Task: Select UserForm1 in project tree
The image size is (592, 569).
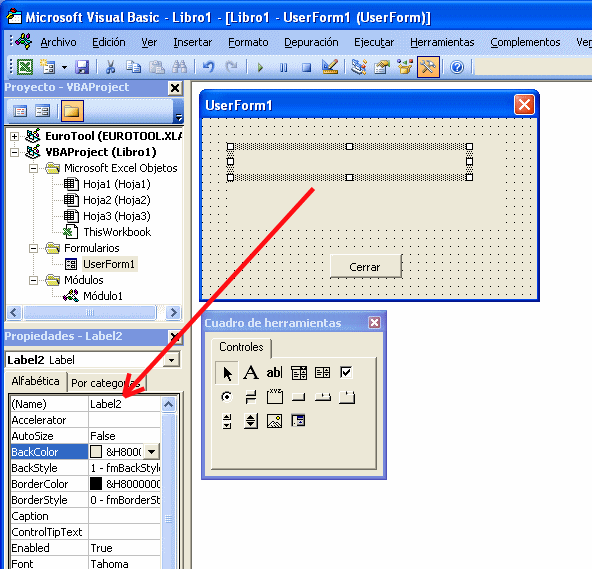Action: [x=109, y=264]
